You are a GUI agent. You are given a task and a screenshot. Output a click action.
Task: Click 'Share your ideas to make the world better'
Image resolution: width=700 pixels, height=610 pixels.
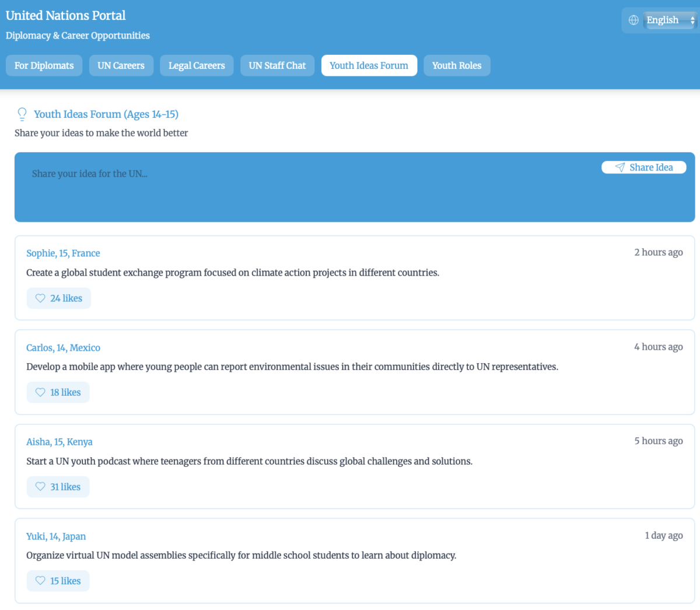point(101,133)
